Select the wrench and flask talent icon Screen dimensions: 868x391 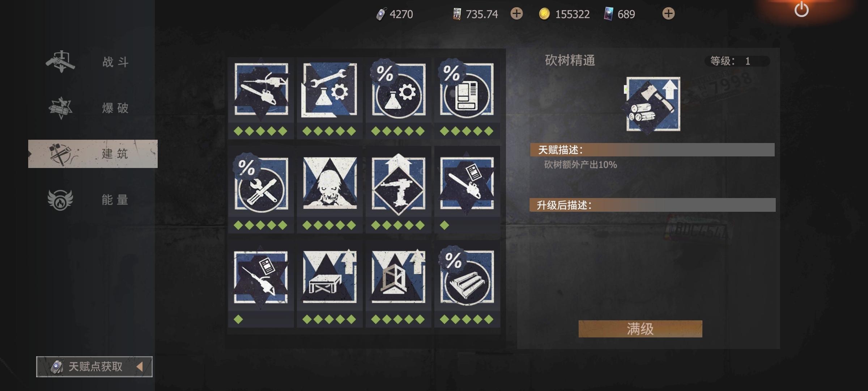(329, 89)
